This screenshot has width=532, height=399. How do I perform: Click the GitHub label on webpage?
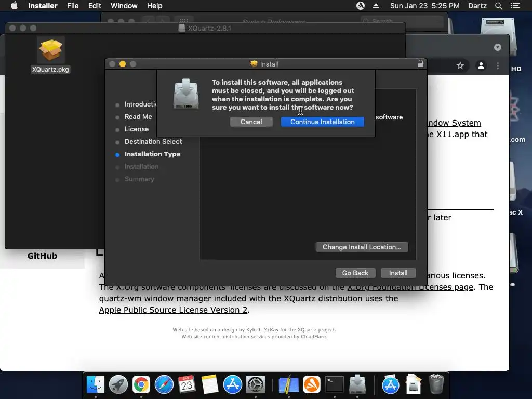tap(43, 256)
